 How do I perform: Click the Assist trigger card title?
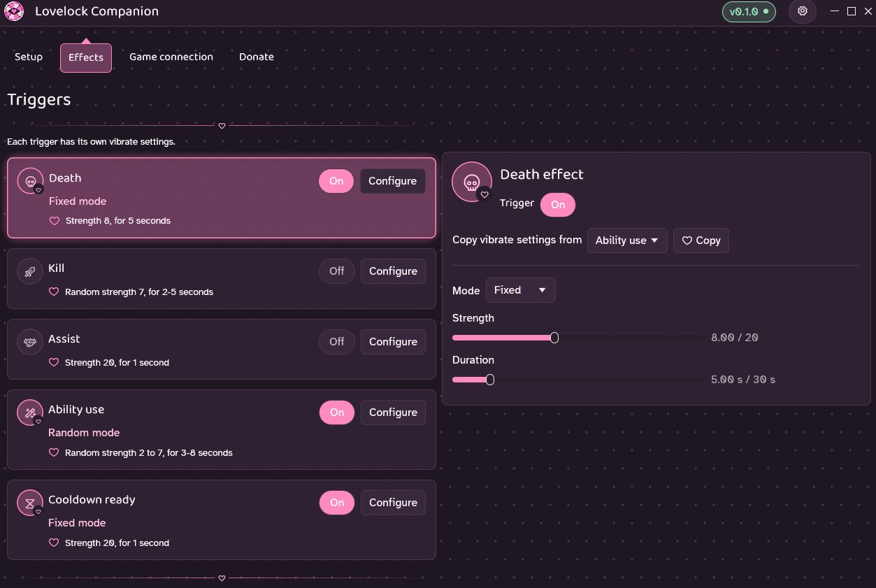pos(64,339)
